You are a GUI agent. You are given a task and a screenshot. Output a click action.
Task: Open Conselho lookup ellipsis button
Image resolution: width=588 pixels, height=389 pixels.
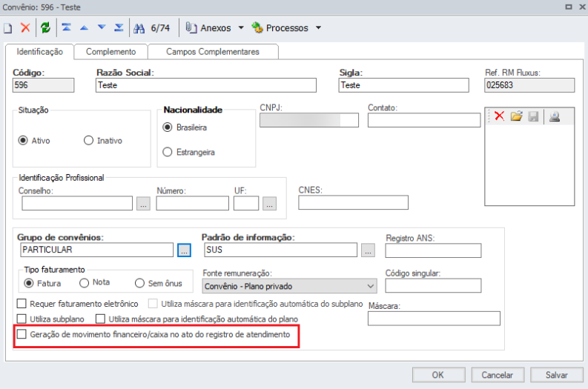pos(143,204)
